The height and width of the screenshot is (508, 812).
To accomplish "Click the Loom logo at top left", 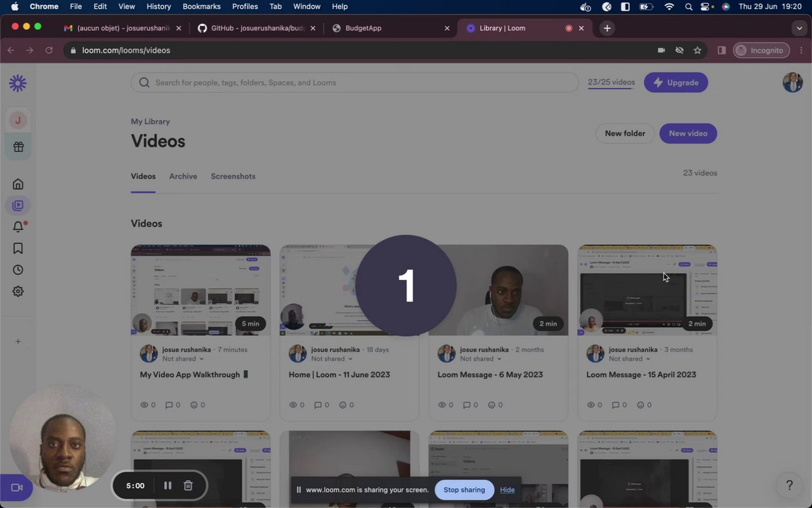I will coord(18,83).
